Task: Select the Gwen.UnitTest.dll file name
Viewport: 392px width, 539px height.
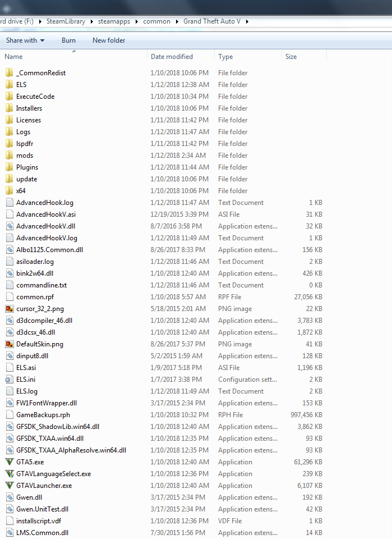Action: pyautogui.click(x=42, y=509)
